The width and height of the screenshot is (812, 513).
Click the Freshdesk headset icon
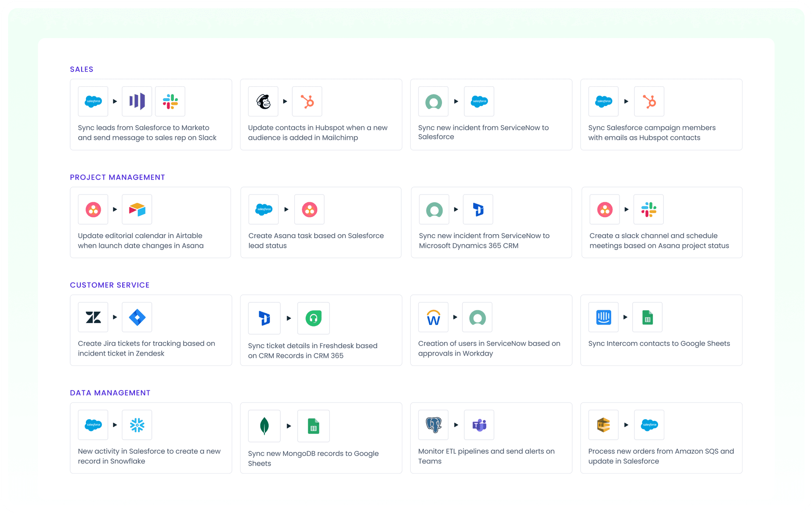click(313, 318)
